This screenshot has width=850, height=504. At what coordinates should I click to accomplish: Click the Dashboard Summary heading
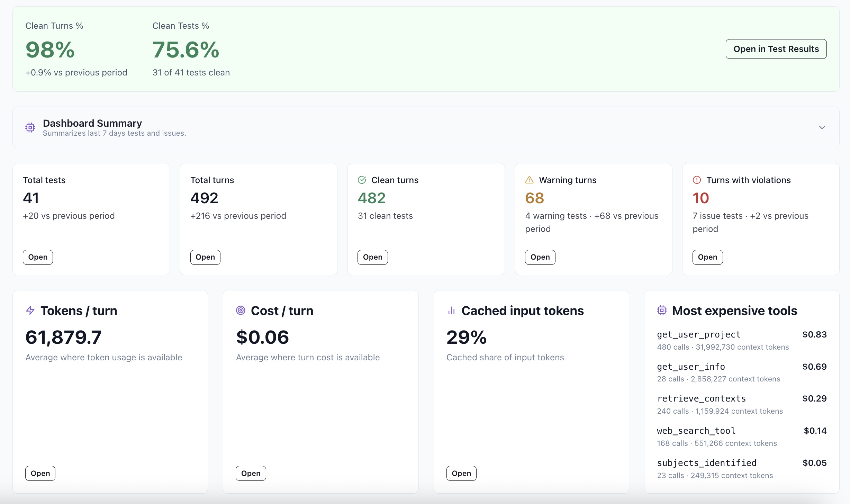pos(92,123)
